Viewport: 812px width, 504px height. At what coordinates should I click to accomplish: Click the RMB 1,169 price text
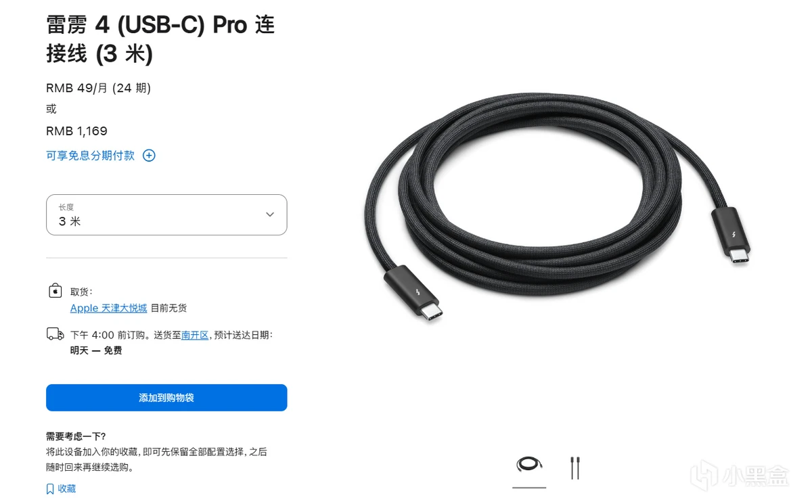click(76, 131)
